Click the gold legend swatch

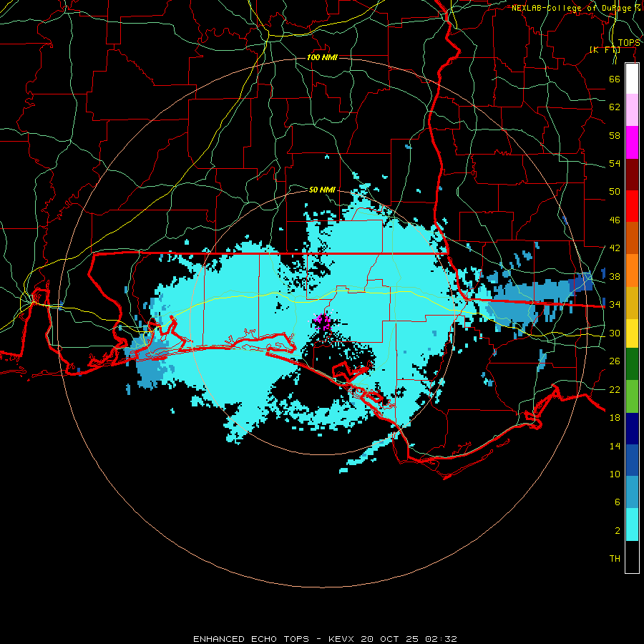coord(632,303)
